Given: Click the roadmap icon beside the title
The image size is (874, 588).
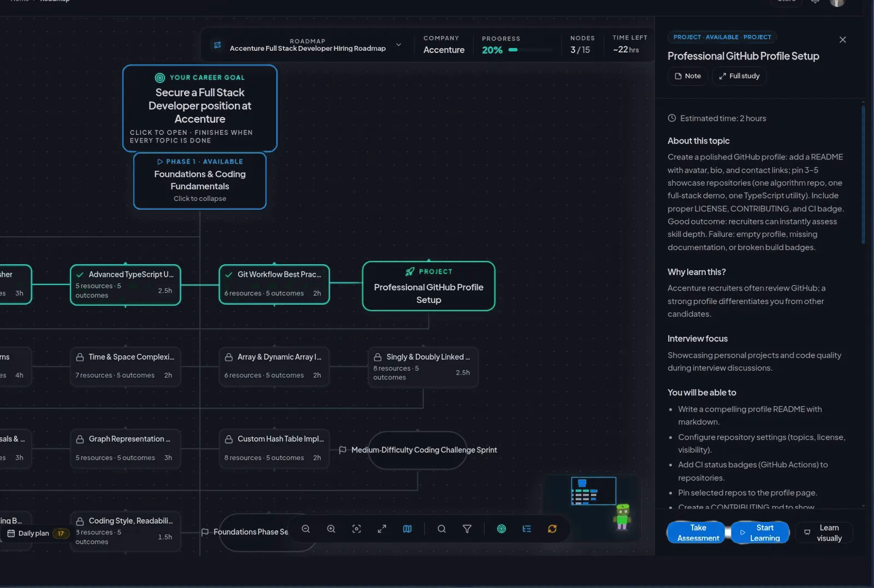Looking at the screenshot, I should point(217,45).
